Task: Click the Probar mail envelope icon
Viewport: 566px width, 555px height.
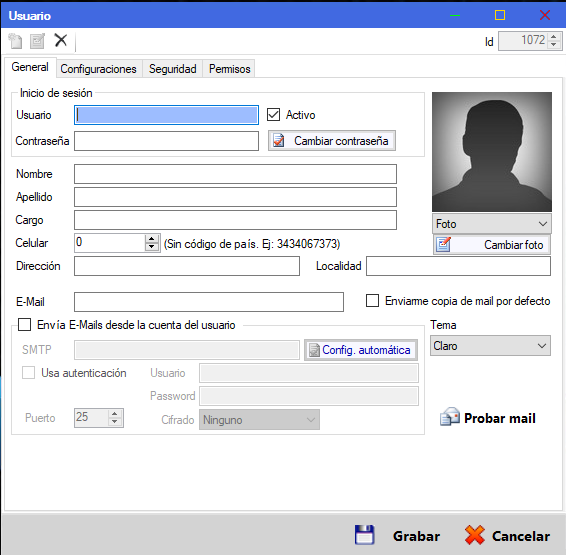Action: coord(450,417)
